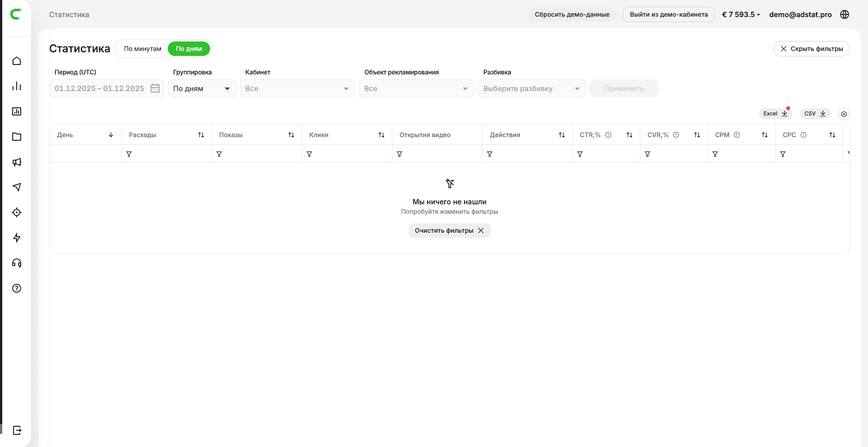Click the home icon in sidebar
868x447 pixels.
point(17,61)
